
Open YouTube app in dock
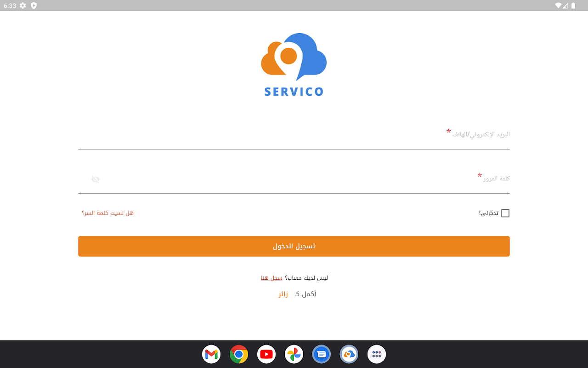266,354
